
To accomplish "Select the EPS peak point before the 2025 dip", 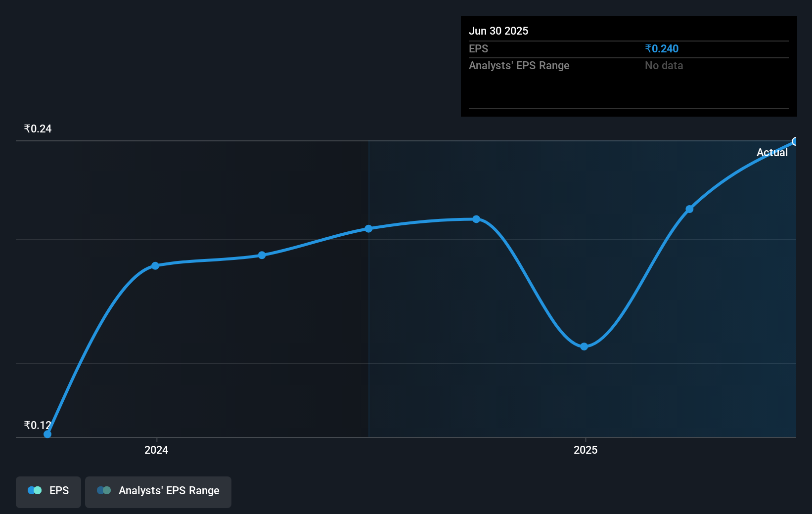I will point(476,219).
